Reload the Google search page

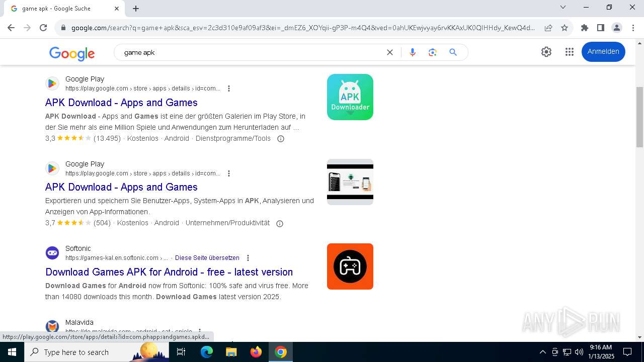(x=43, y=28)
